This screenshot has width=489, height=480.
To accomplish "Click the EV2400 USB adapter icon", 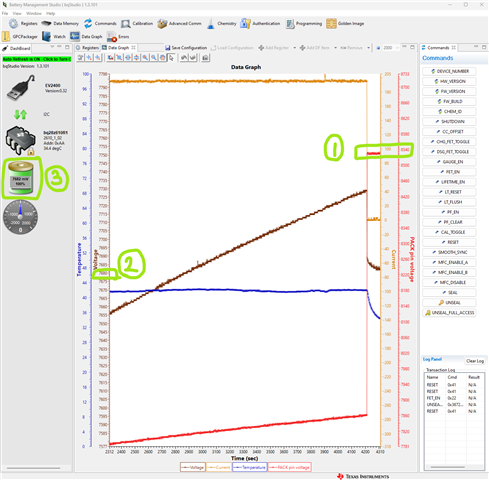I will click(21, 87).
